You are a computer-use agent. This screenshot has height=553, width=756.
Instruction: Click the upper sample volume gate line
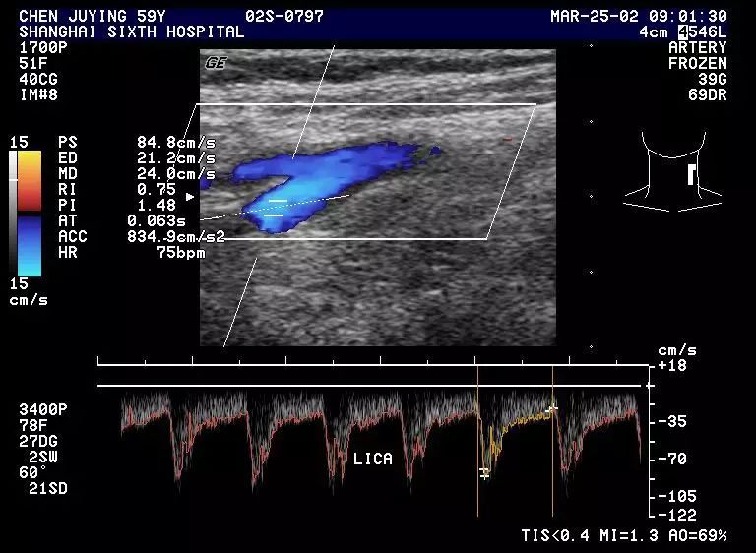point(278,200)
